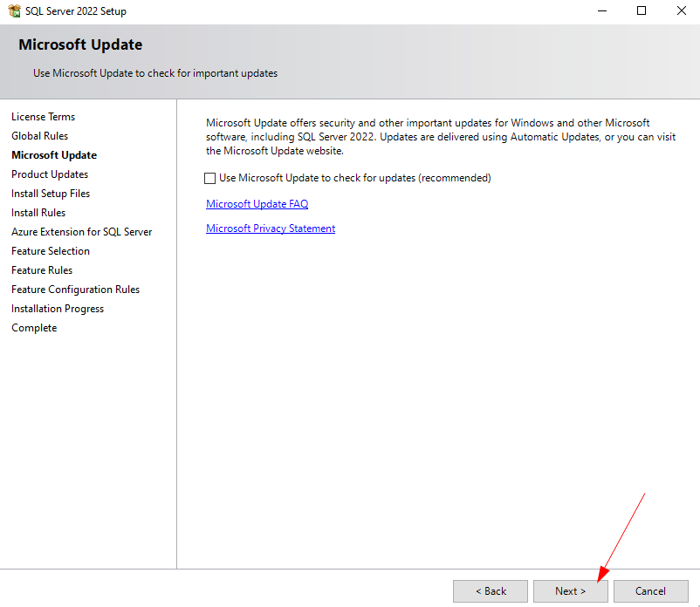Select Microsoft Update step in sidebar
Screen dimensions: 700x607
pyautogui.click(x=54, y=155)
